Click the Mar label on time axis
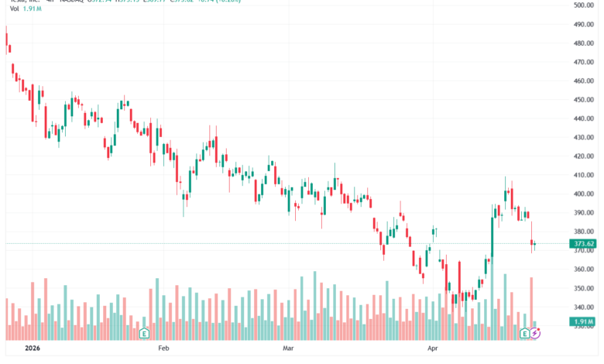This screenshot has width=604, height=364. [x=288, y=349]
